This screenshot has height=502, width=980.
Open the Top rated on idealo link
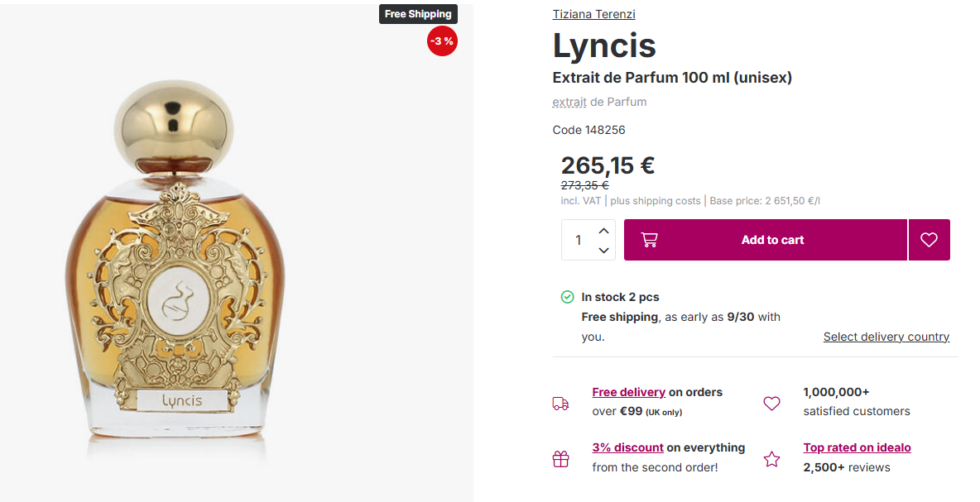click(857, 447)
